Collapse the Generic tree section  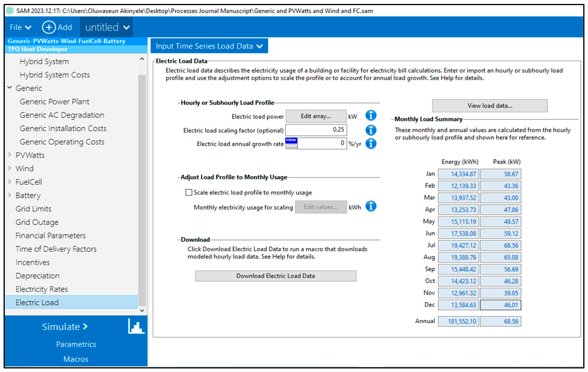[x=10, y=87]
